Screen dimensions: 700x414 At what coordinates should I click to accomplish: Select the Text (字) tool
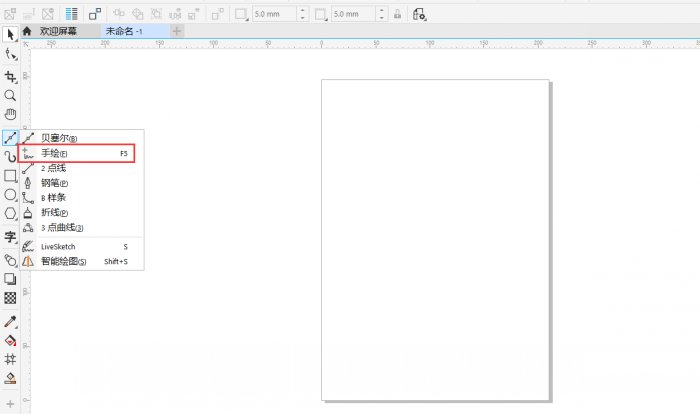[x=10, y=237]
